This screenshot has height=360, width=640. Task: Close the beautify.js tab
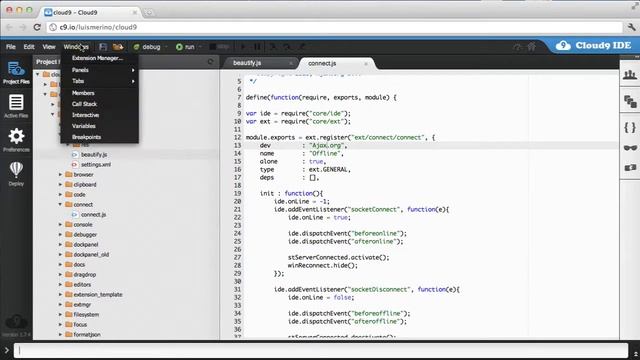pos(291,63)
